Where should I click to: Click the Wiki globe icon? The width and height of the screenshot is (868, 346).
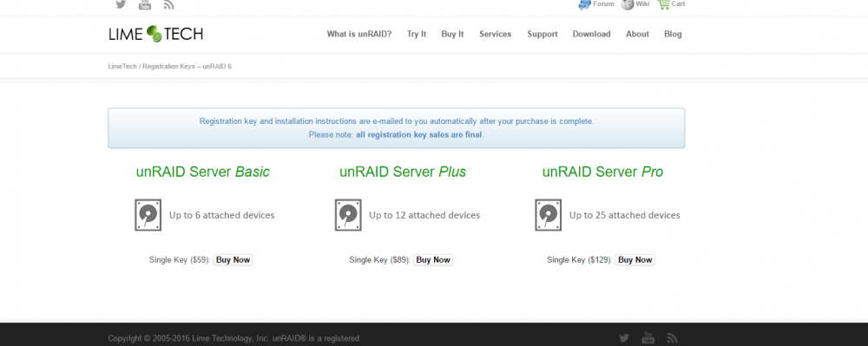point(628,4)
